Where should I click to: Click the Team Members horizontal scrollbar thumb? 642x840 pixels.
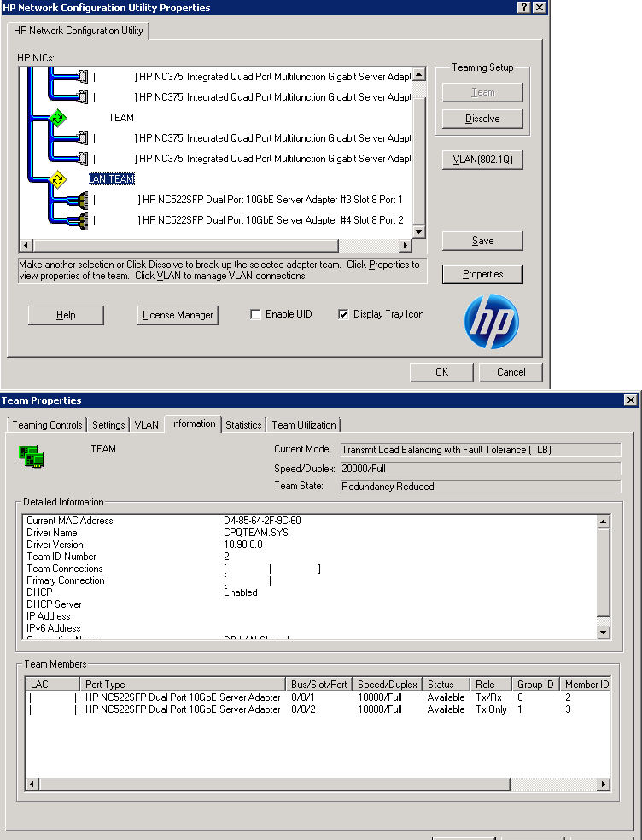tap(274, 785)
